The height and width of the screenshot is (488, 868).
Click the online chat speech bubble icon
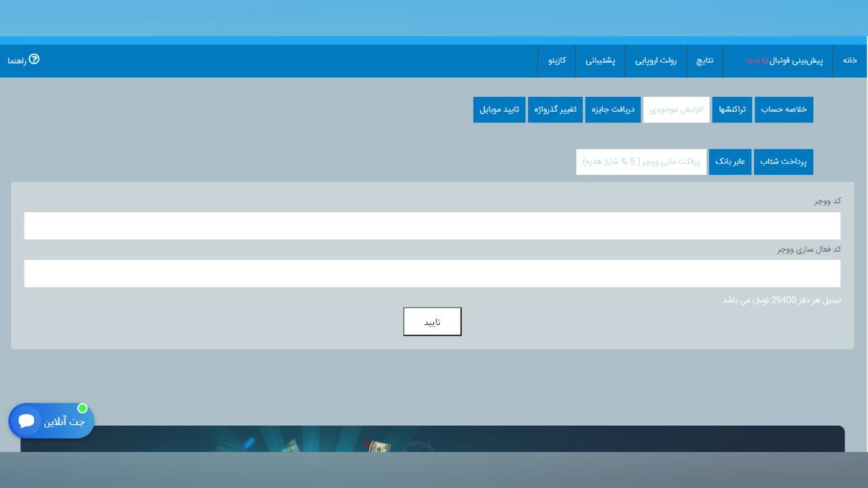[26, 421]
